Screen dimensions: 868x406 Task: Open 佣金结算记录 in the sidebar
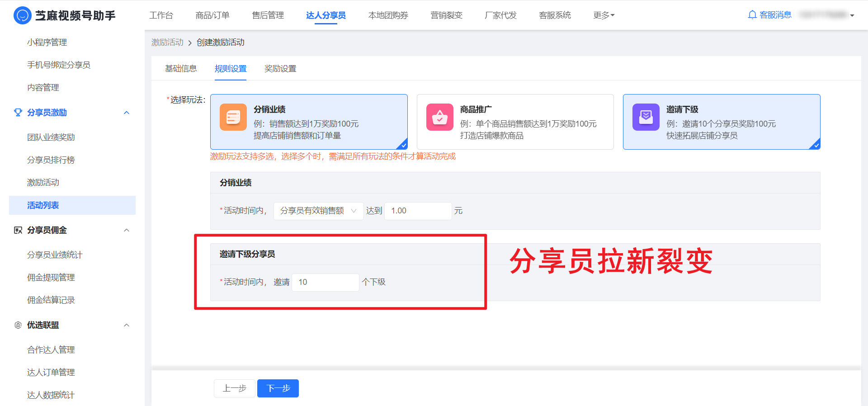[51, 300]
